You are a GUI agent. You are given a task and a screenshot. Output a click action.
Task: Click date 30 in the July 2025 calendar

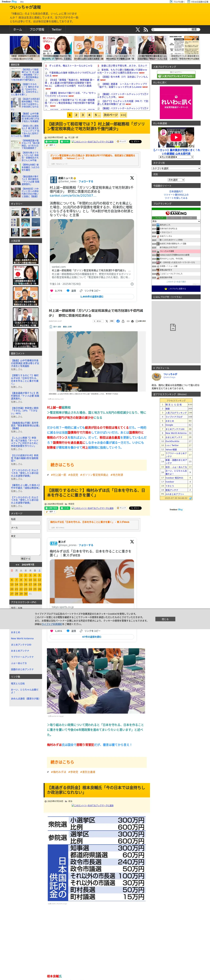(26, 594)
